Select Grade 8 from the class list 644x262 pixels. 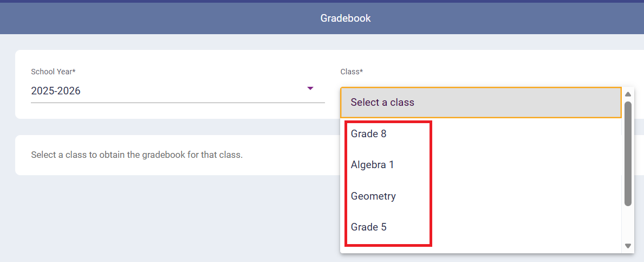click(369, 133)
